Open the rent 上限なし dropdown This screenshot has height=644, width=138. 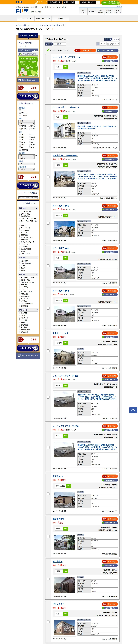point(27,124)
